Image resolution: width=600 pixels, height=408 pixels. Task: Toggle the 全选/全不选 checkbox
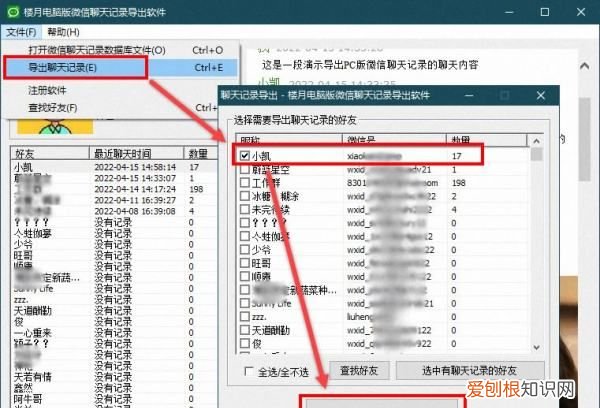(249, 371)
